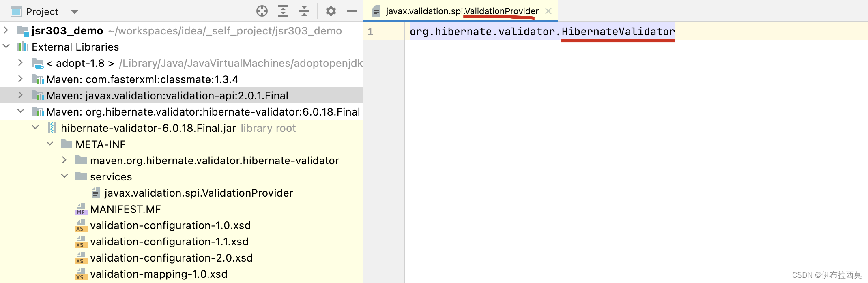
Task: Collapse the External Libraries node
Action: pyautogui.click(x=6, y=46)
